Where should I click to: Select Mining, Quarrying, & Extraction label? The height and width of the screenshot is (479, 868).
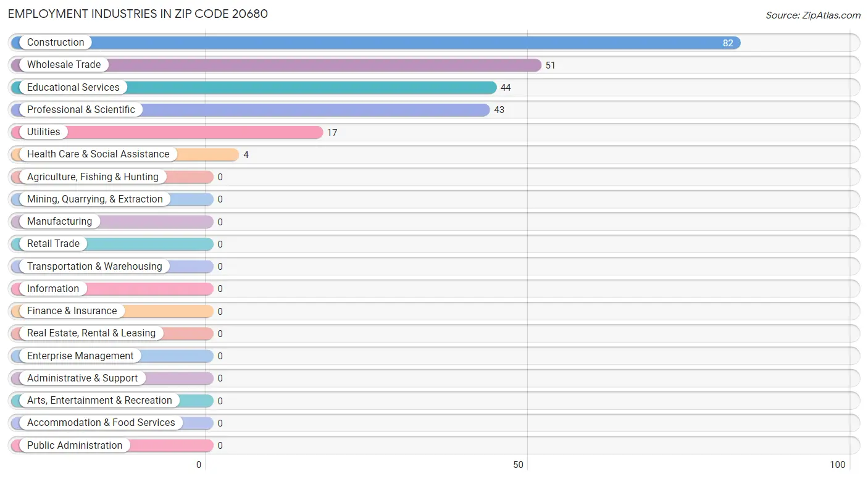tap(95, 199)
